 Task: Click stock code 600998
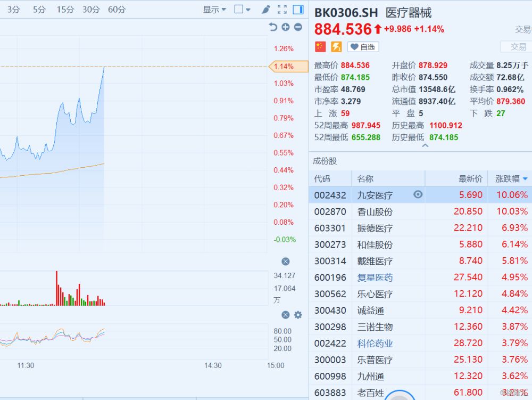330,376
